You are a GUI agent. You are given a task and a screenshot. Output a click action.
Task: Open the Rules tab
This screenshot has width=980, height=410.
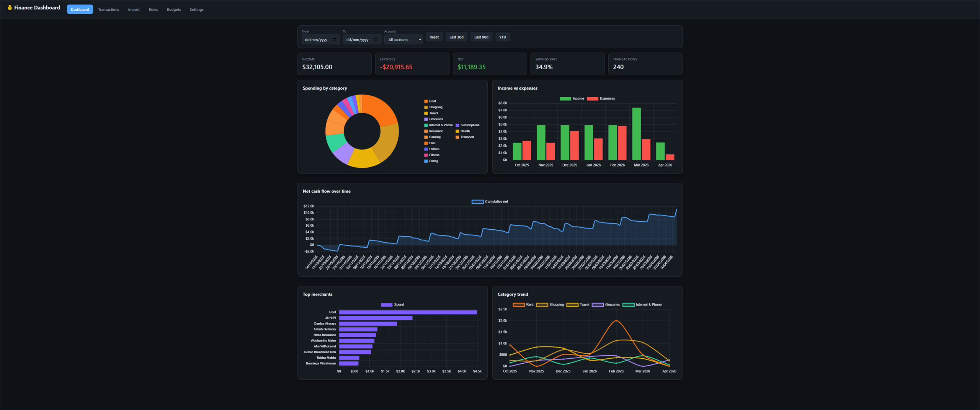[153, 10]
